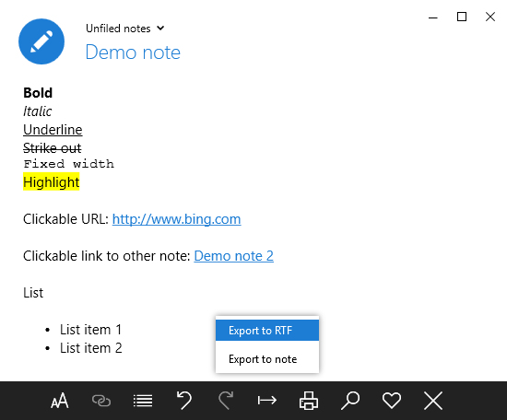Image resolution: width=507 pixels, height=420 pixels.
Task: Open the export arrow icon
Action: tap(267, 401)
